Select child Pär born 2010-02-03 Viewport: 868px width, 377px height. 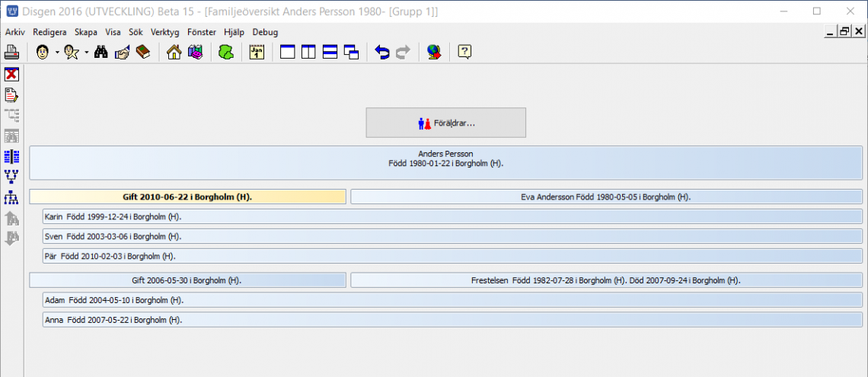pos(452,257)
